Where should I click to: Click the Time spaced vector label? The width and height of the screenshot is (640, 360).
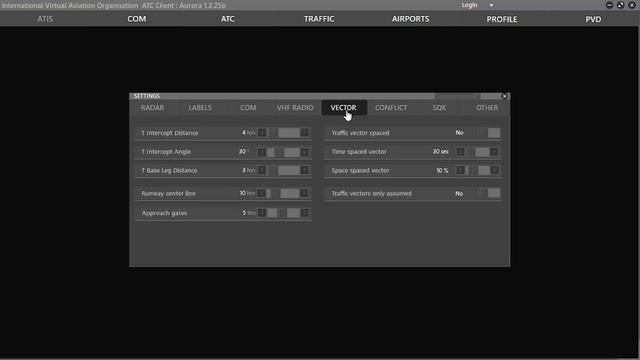coord(359,151)
